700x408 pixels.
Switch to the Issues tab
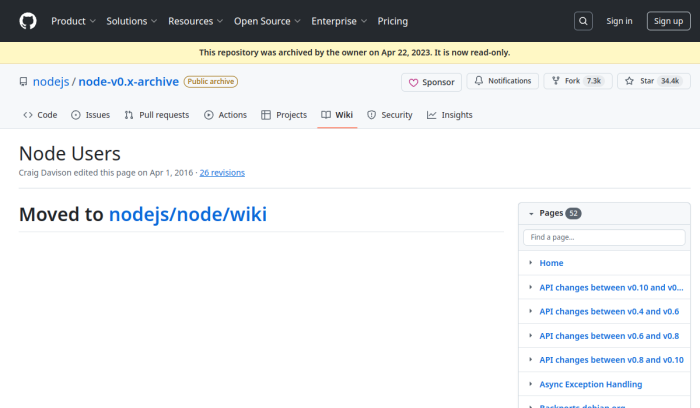pyautogui.click(x=91, y=115)
